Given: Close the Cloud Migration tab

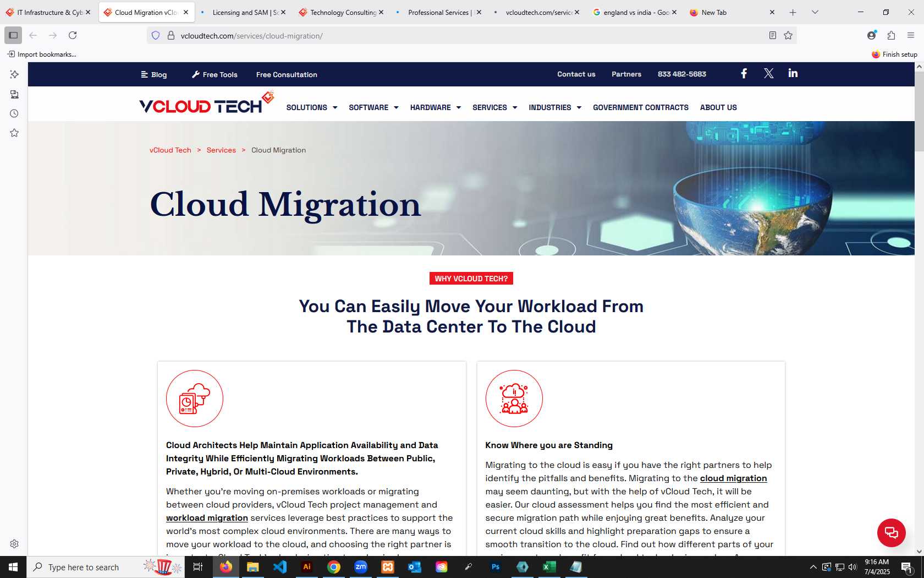Looking at the screenshot, I should (186, 12).
